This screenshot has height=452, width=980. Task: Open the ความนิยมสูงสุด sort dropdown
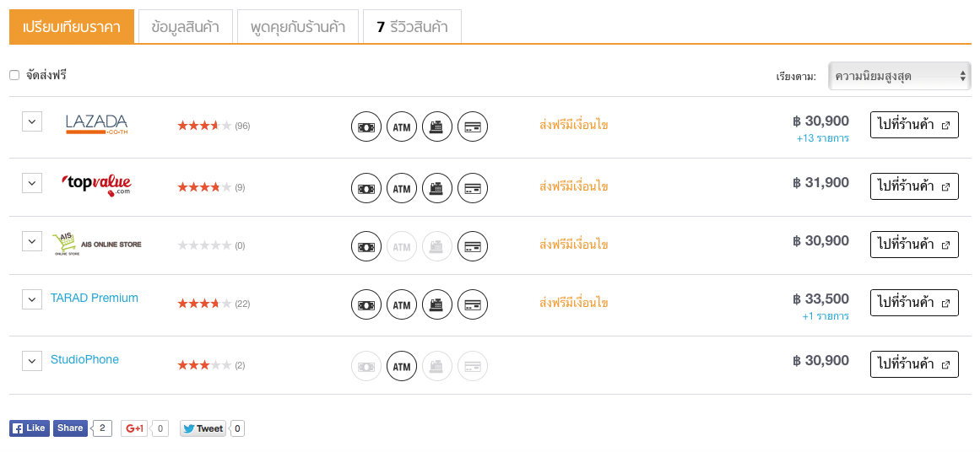pyautogui.click(x=899, y=76)
